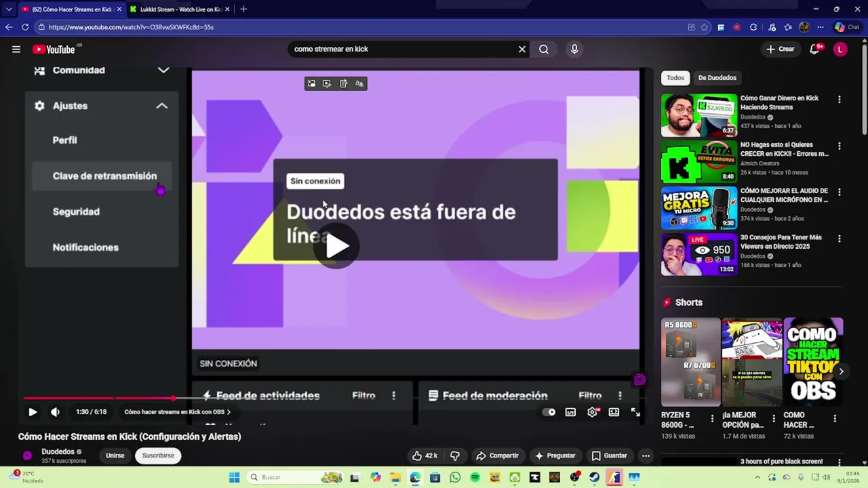Open the browser profile picture
This screenshot has height=488, width=868.
click(x=804, y=27)
